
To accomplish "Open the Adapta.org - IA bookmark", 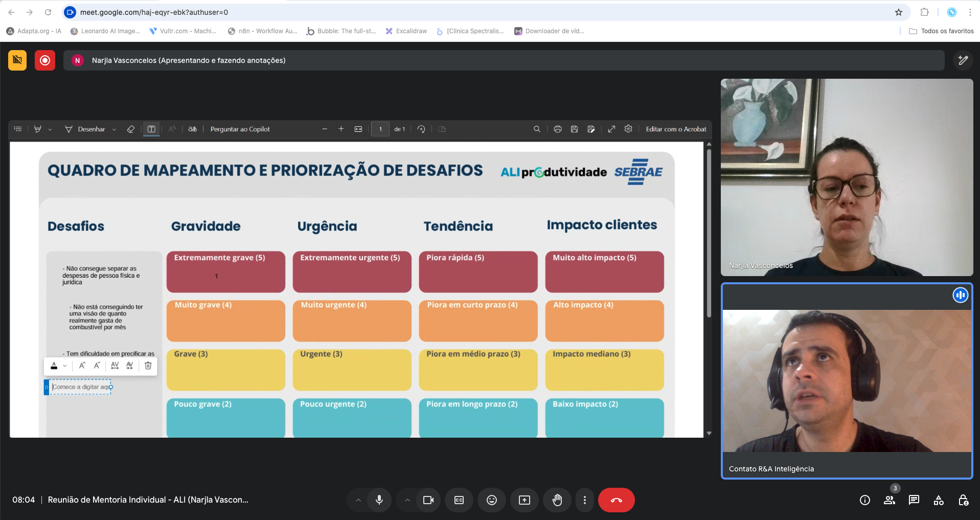I will [34, 31].
